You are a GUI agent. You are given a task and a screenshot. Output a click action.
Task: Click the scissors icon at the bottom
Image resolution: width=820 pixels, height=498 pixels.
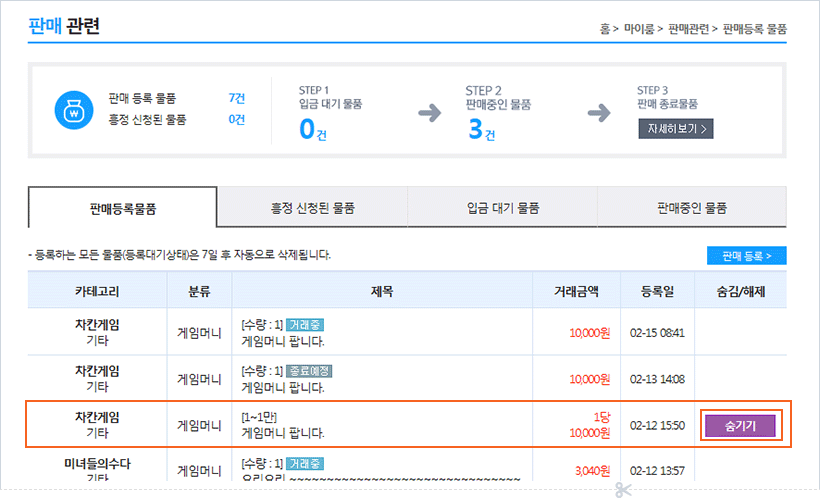[624, 490]
